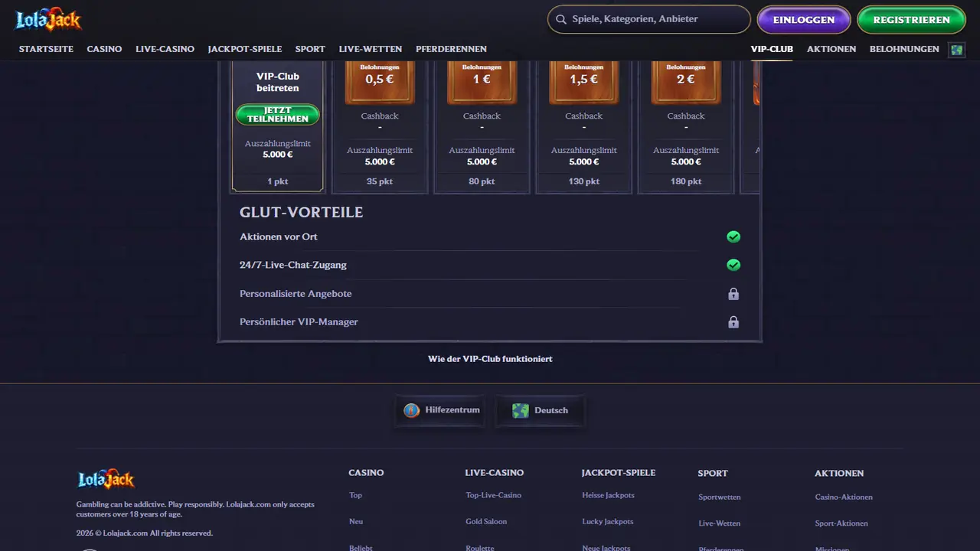Go to Startseite in the navigation
Viewport: 980px width, 551px height.
coord(46,49)
